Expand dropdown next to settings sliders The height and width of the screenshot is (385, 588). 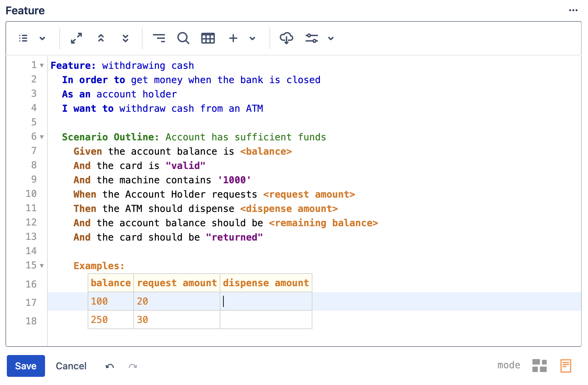tap(331, 38)
